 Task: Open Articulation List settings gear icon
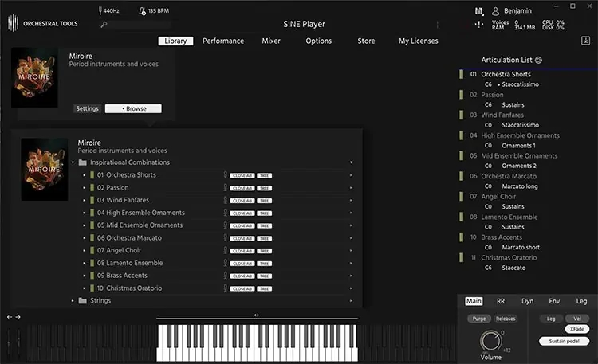point(538,60)
